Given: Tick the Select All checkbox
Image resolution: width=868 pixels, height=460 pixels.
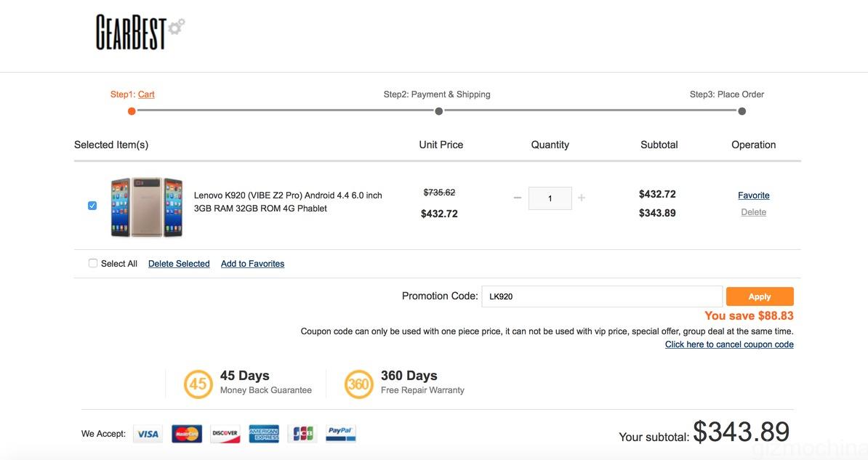Looking at the screenshot, I should [x=93, y=263].
